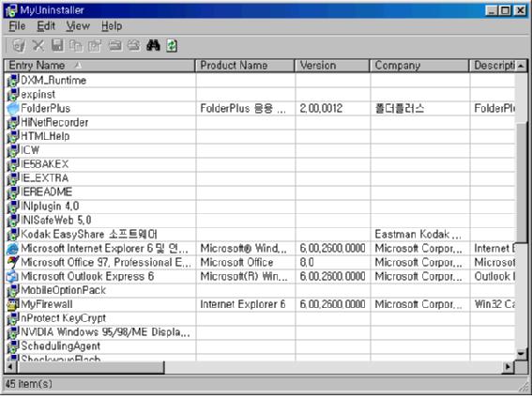Screen dimensions: 532x399
Task: Click the FolderPlus blue folder icon
Action: tap(13, 109)
